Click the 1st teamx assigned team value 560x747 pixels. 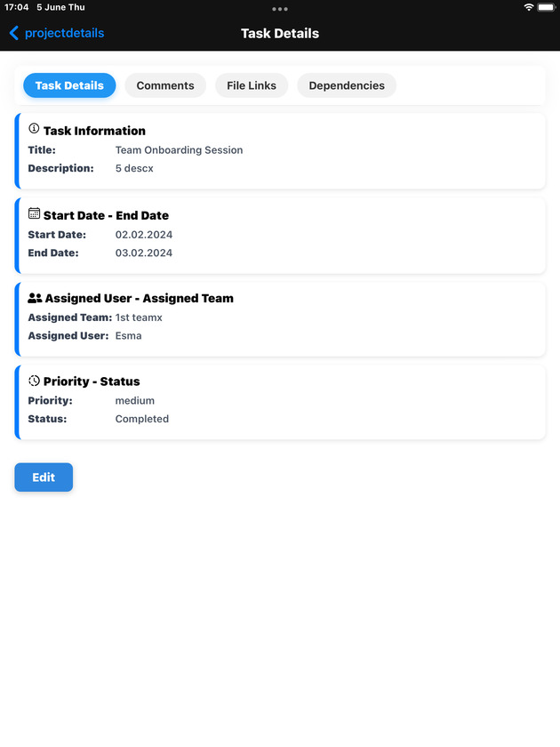pyautogui.click(x=139, y=317)
